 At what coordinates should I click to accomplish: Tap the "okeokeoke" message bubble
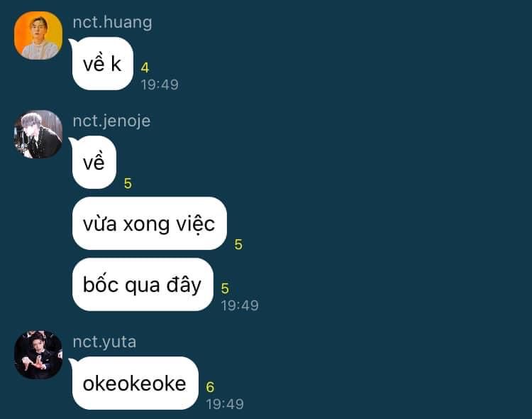134,383
